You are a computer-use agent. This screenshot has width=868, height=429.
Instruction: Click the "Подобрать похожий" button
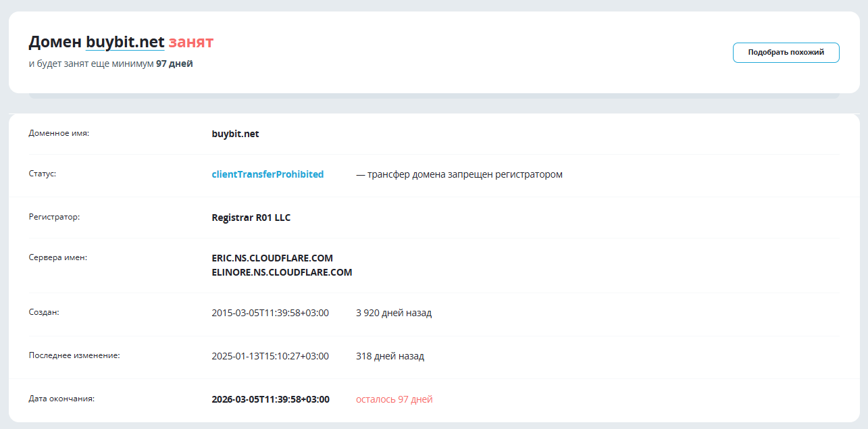(786, 53)
